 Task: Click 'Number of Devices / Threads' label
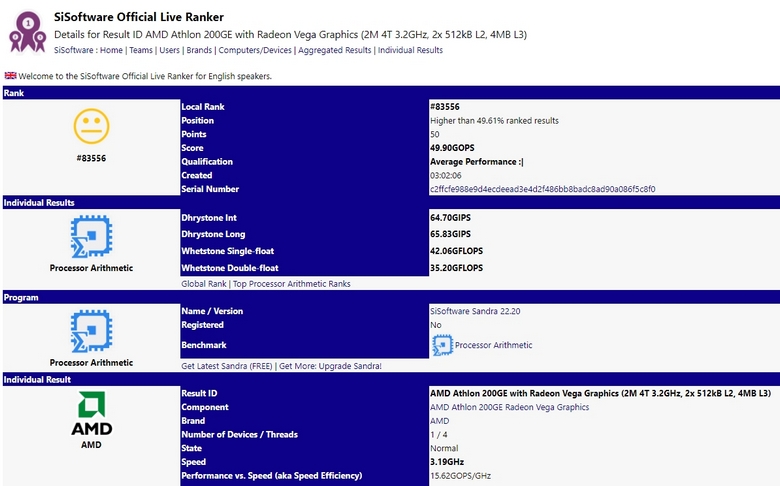coord(239,434)
